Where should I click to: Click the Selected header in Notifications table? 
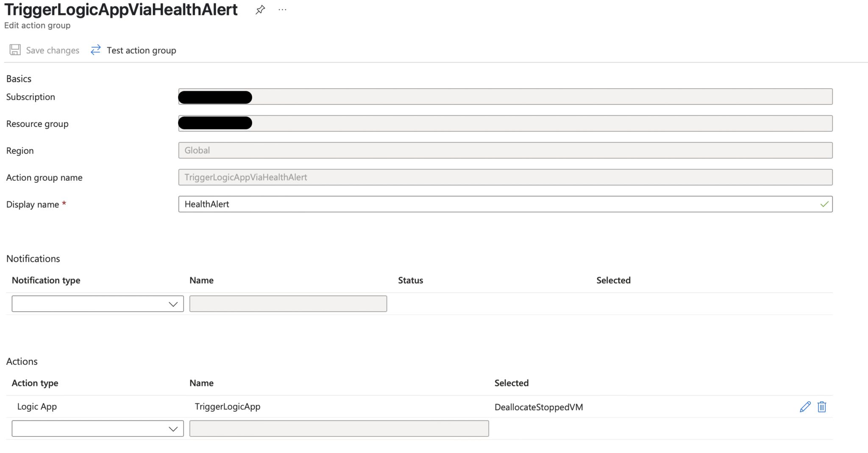click(613, 280)
